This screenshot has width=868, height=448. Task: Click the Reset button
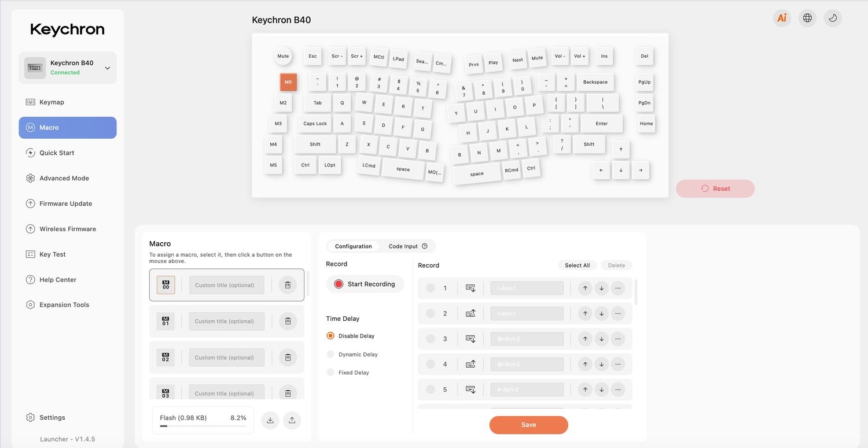715,188
